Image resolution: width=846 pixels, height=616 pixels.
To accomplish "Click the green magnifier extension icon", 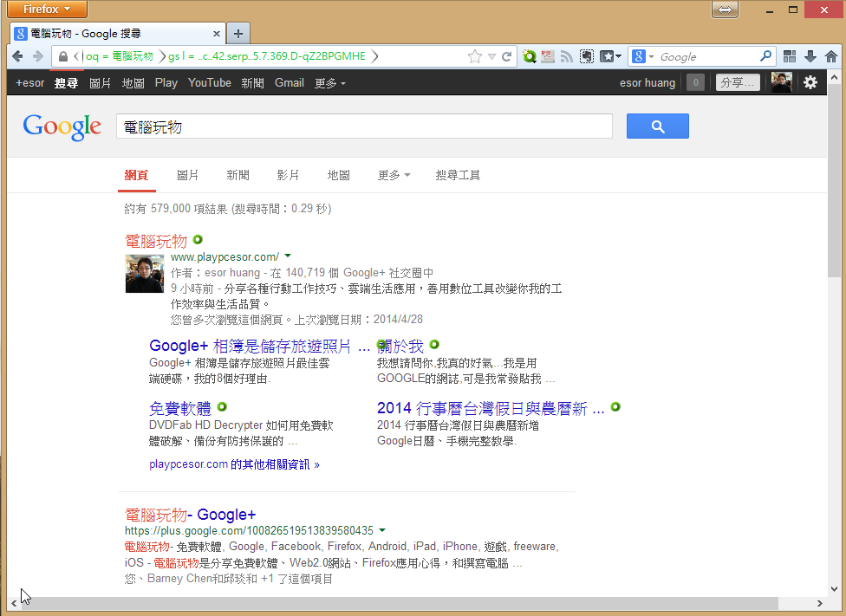I will (530, 56).
